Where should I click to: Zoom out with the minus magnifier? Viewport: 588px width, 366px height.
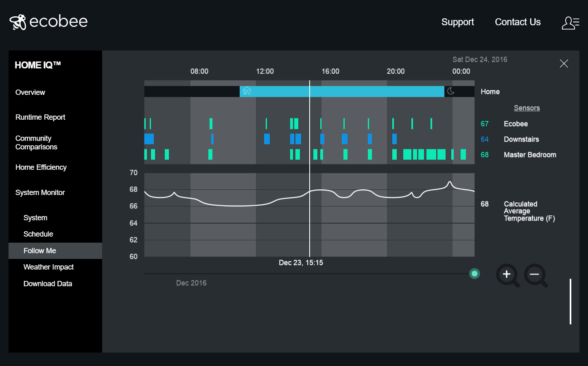(x=536, y=275)
